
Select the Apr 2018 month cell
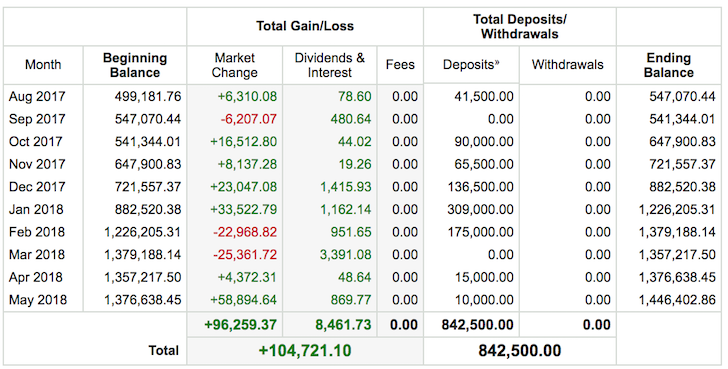click(x=36, y=277)
